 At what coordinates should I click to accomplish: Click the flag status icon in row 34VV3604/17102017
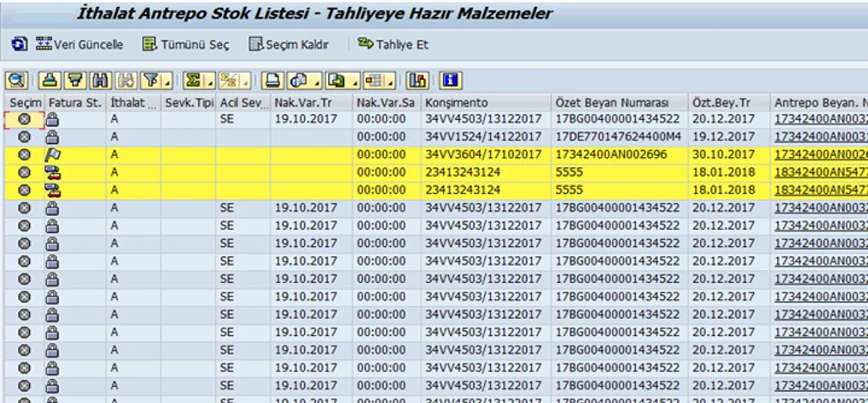tap(53, 155)
